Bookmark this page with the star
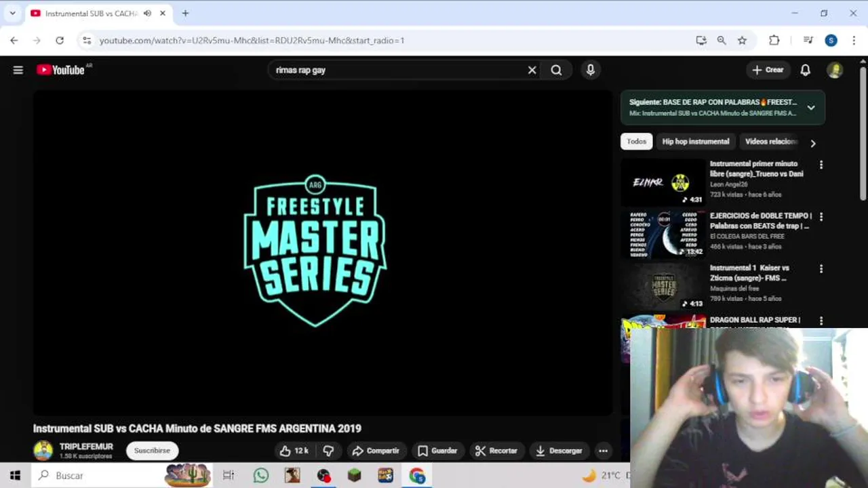Screen dimensions: 868x488 pos(742,41)
